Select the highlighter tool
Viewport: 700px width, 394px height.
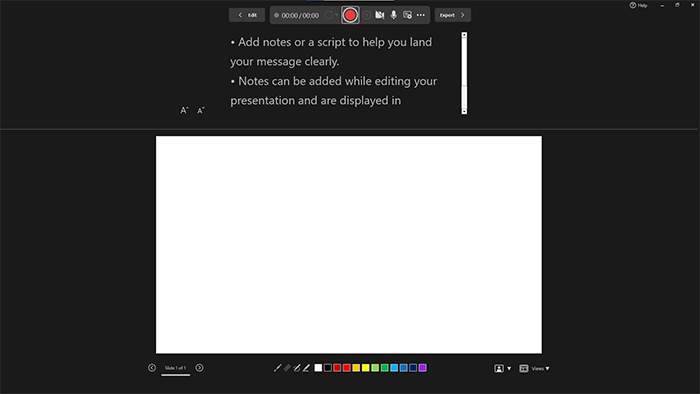pyautogui.click(x=306, y=368)
